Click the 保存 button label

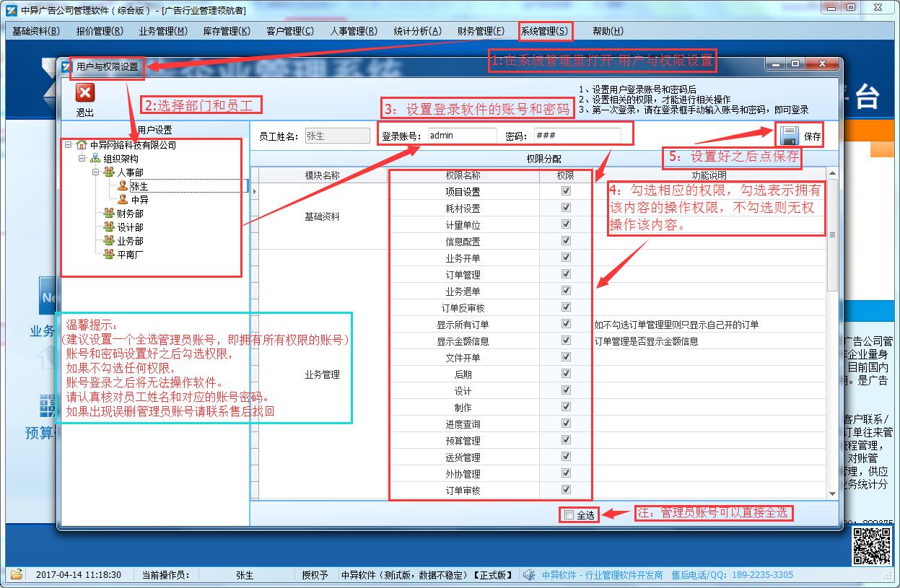[x=813, y=136]
